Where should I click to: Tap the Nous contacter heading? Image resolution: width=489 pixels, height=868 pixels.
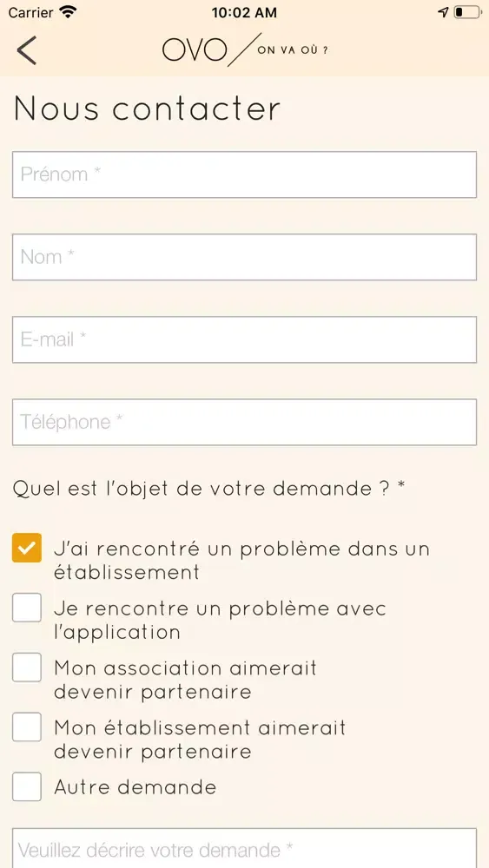[147, 108]
